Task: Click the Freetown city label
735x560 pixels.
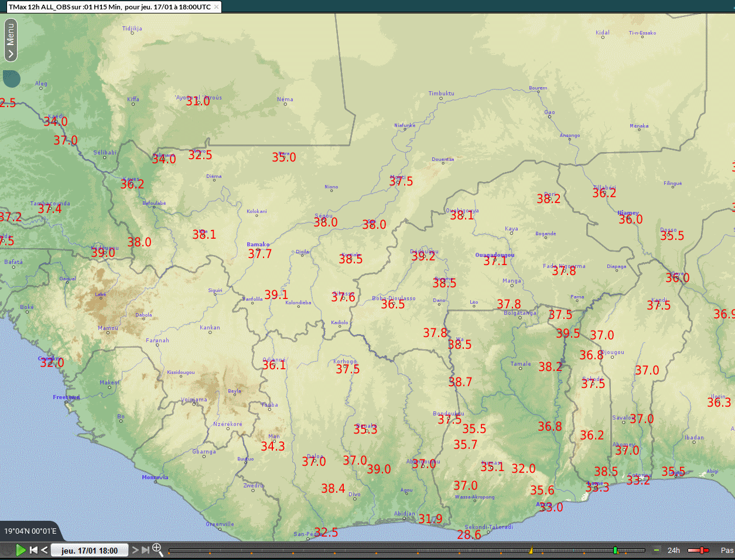Action: 66,397
